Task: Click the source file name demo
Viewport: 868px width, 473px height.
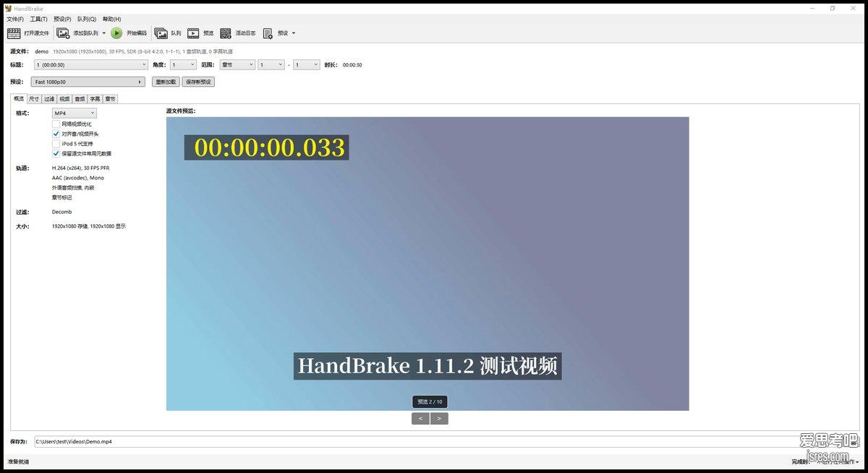Action: (41, 51)
